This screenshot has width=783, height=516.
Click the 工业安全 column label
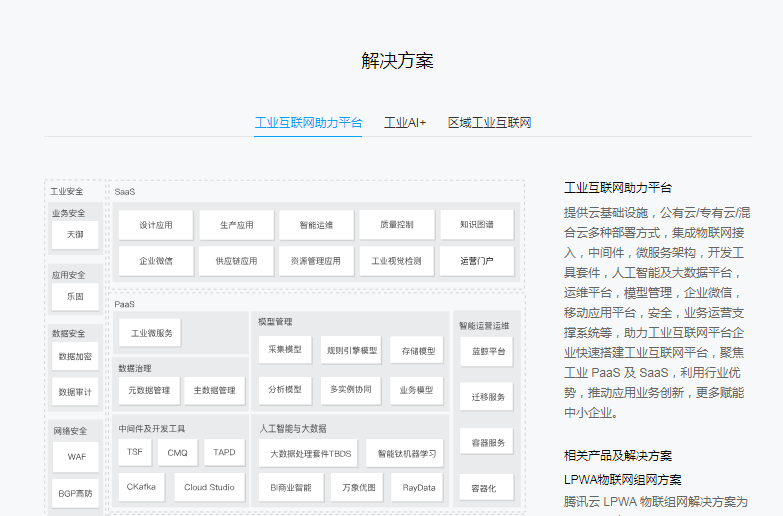(67, 191)
